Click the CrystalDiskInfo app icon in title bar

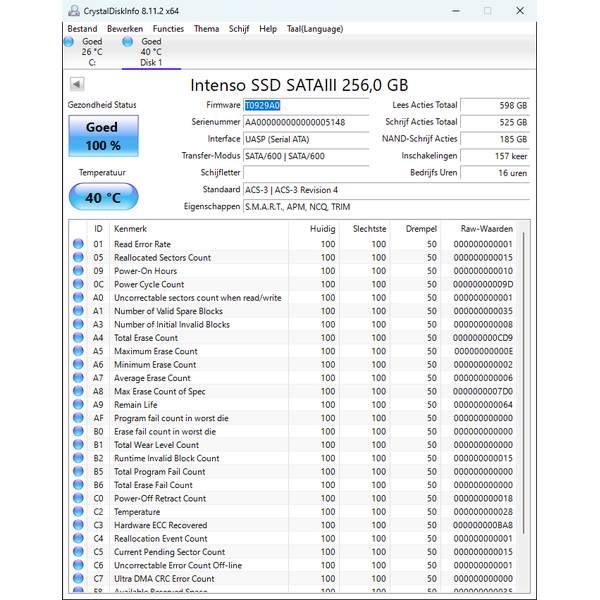pyautogui.click(x=73, y=11)
